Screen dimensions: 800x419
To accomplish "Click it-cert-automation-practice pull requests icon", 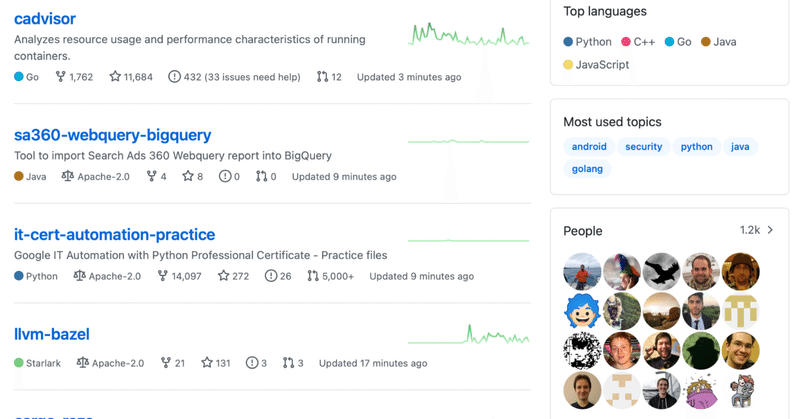I will point(313,276).
